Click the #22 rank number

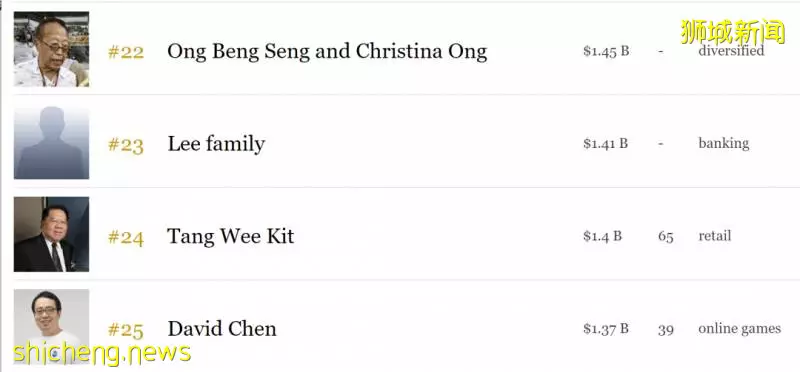click(x=126, y=52)
